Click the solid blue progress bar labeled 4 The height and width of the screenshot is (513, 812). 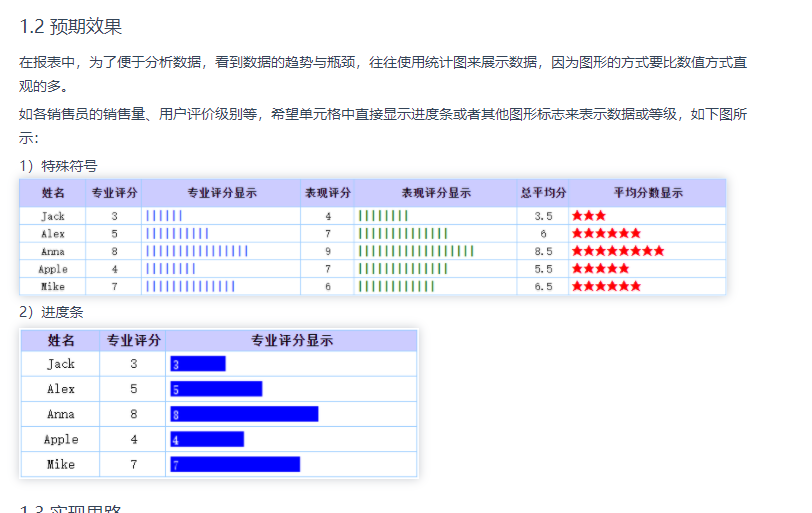pos(207,439)
